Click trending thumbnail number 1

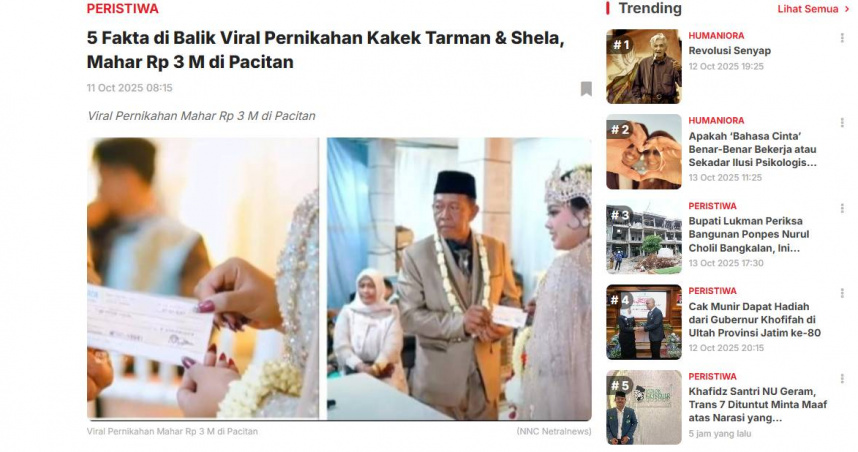coord(644,67)
